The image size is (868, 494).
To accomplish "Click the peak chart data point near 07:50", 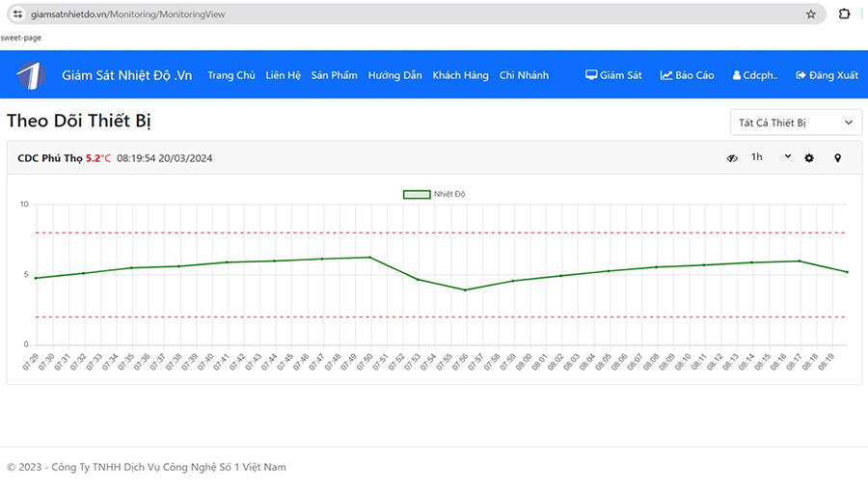I will (x=369, y=257).
